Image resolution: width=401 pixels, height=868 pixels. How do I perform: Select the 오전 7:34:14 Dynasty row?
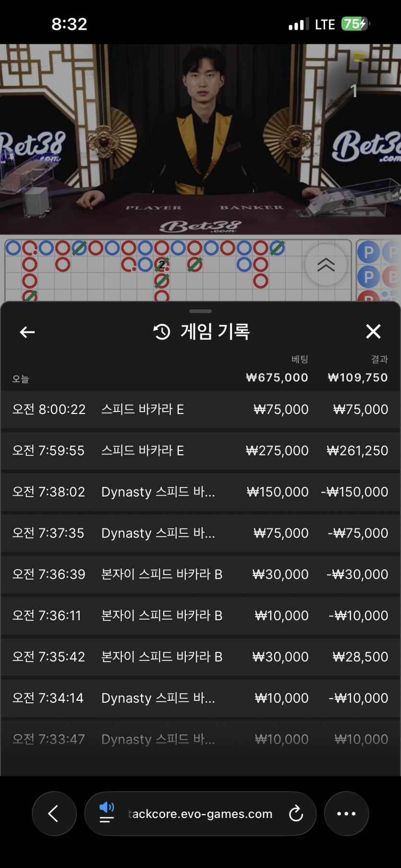pyautogui.click(x=200, y=698)
